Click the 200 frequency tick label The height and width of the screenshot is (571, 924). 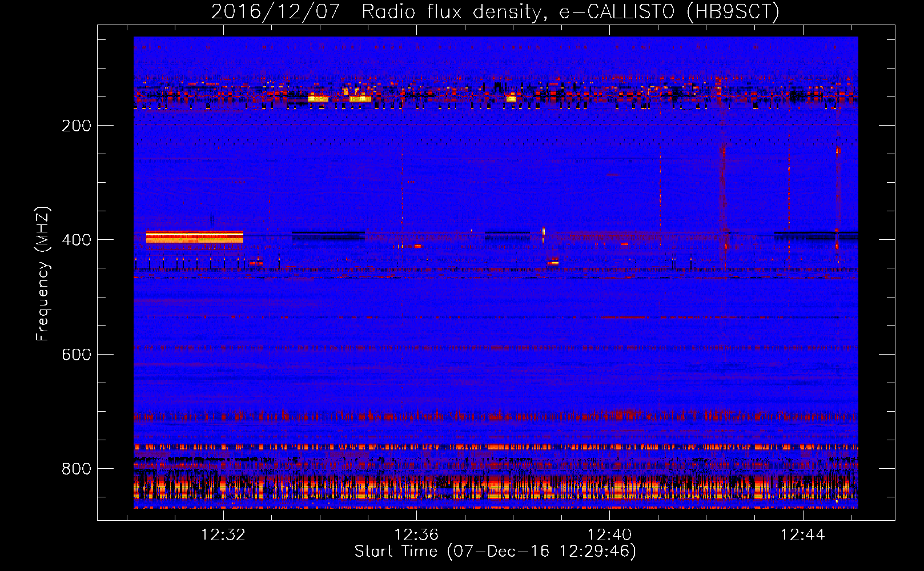pyautogui.click(x=77, y=126)
